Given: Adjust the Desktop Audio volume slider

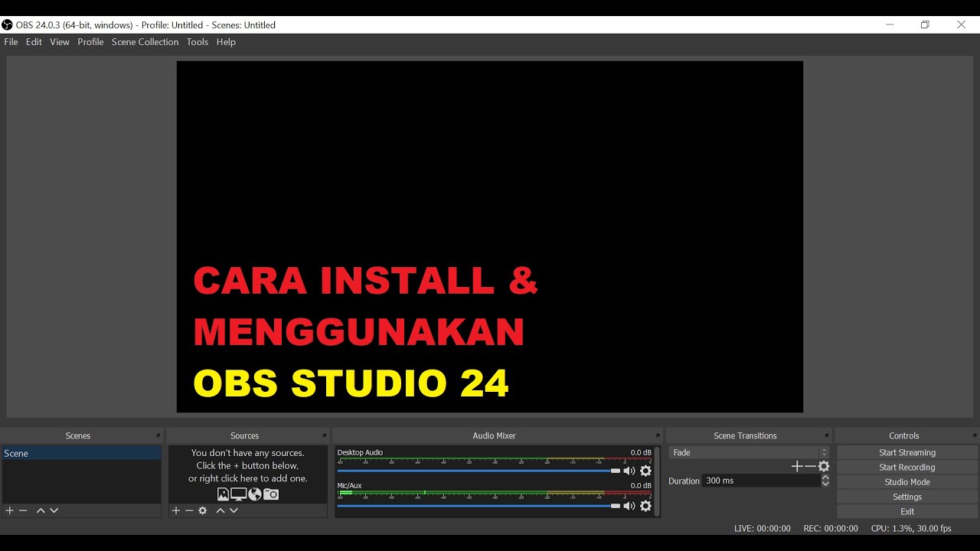Looking at the screenshot, I should [479, 471].
